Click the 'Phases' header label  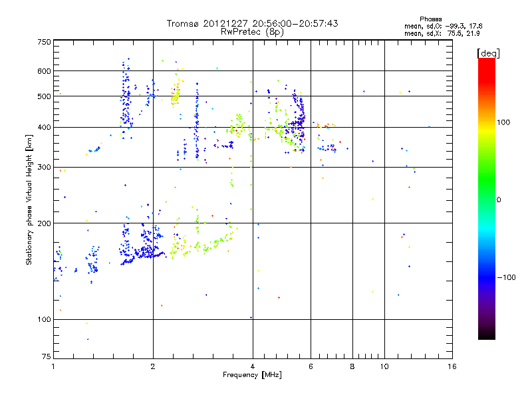click(430, 19)
